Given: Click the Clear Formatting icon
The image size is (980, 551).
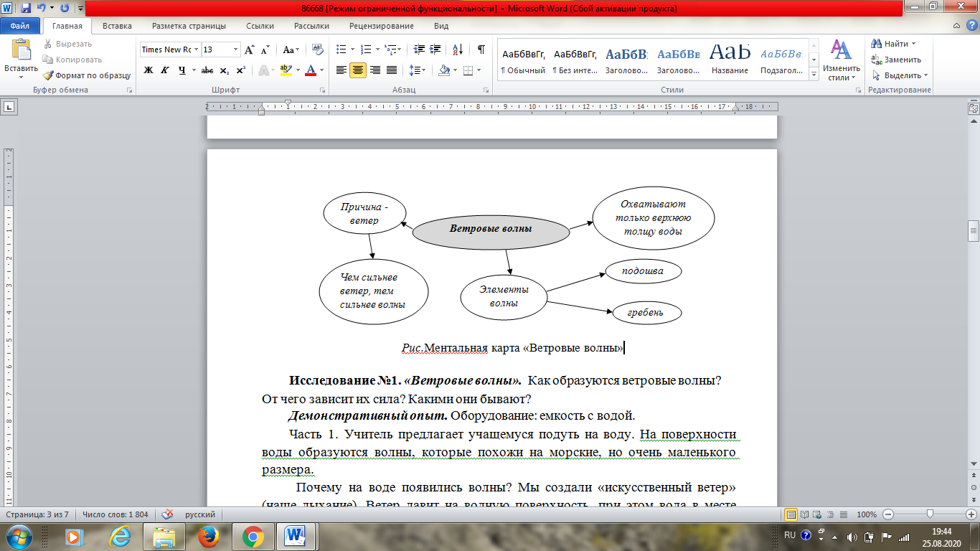Looking at the screenshot, I should pos(317,50).
